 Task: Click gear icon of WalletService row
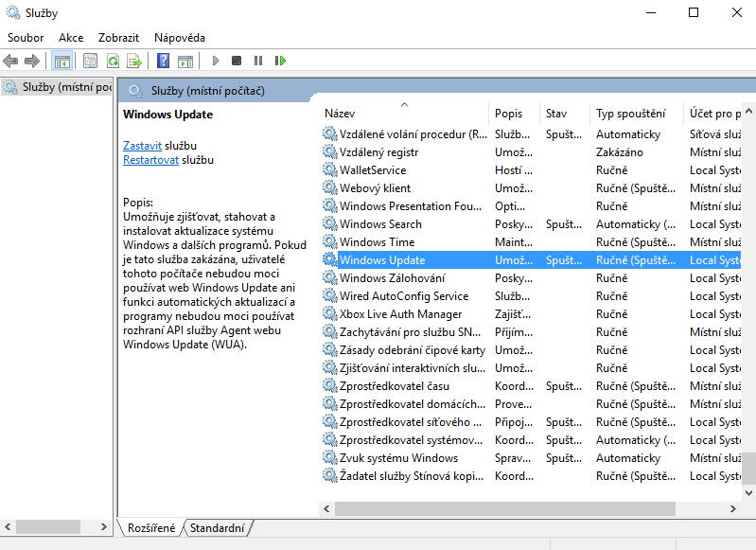[x=330, y=169]
